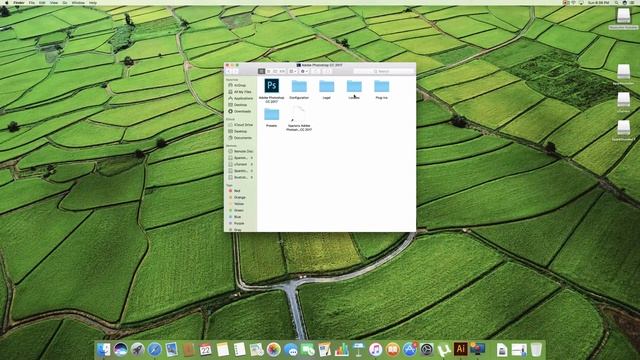
Task: Open the Go menu
Action: [x=65, y=2]
